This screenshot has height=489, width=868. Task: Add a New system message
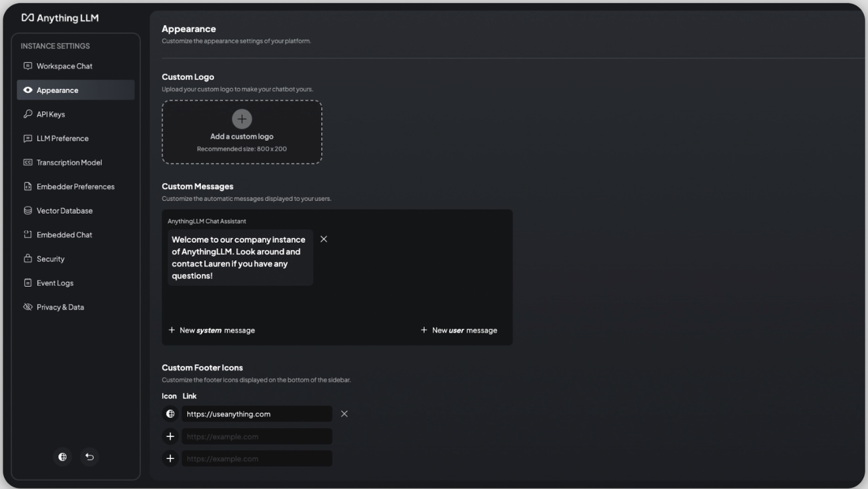tap(212, 330)
